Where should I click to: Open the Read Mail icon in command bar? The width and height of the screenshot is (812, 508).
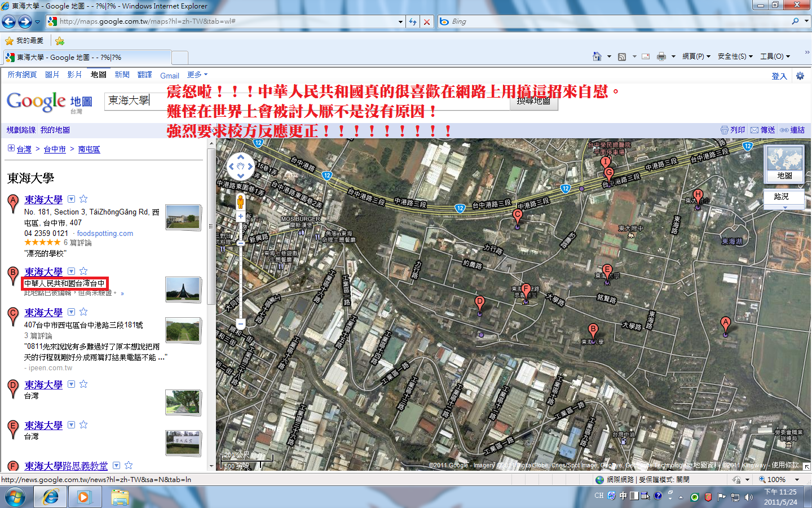[x=646, y=56]
